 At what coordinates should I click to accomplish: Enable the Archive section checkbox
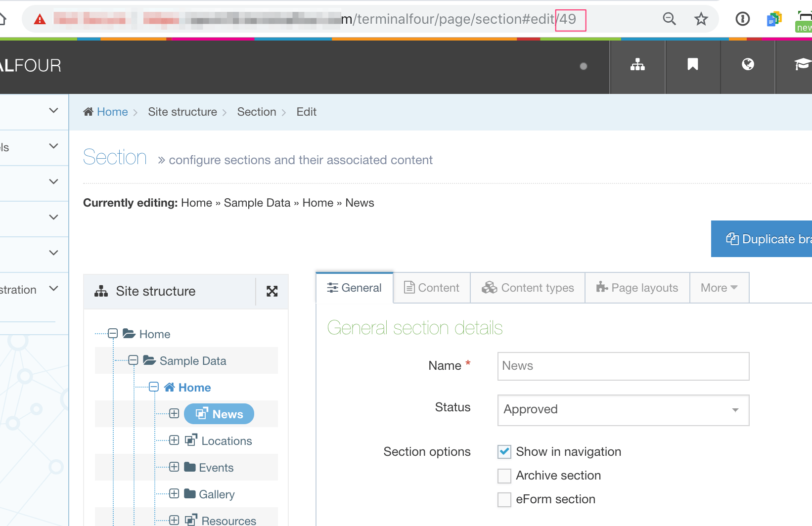(x=504, y=476)
